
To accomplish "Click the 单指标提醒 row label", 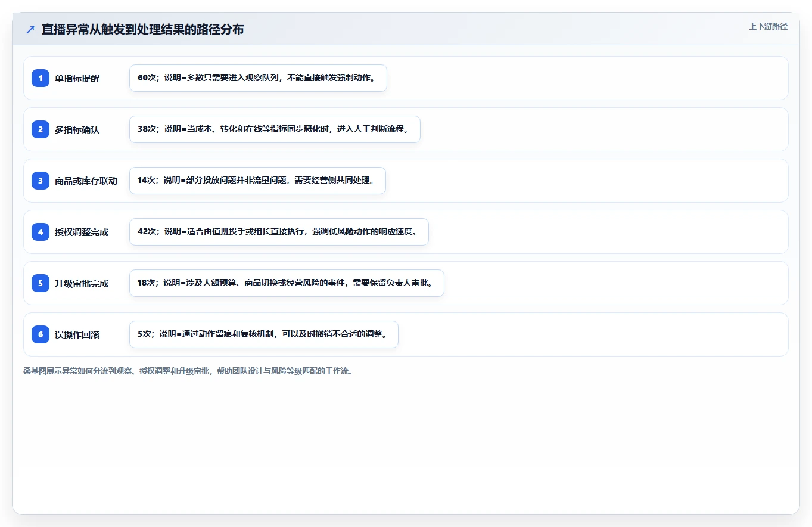I will [77, 78].
